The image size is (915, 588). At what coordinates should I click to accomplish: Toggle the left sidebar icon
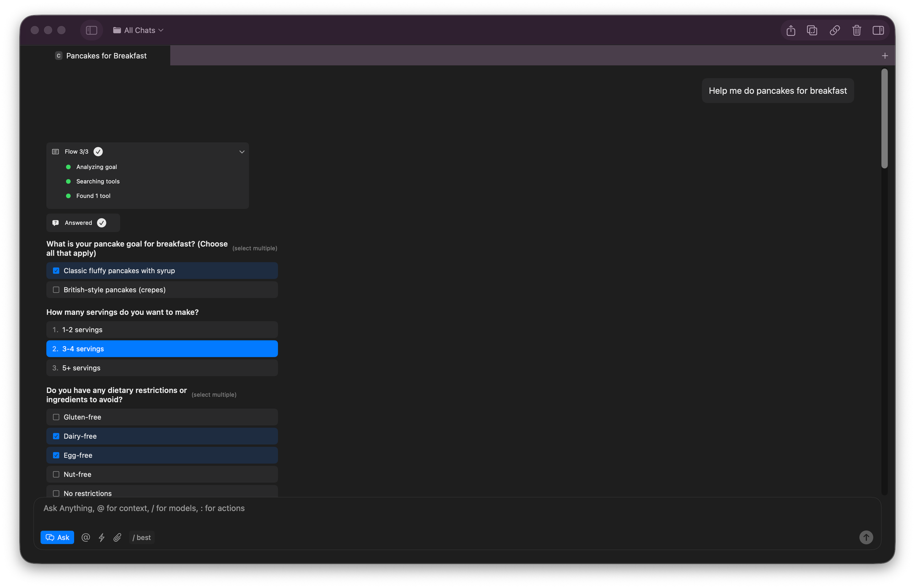(91, 30)
